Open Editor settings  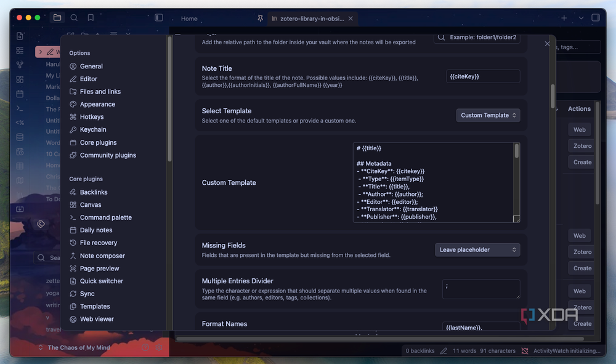88,79
